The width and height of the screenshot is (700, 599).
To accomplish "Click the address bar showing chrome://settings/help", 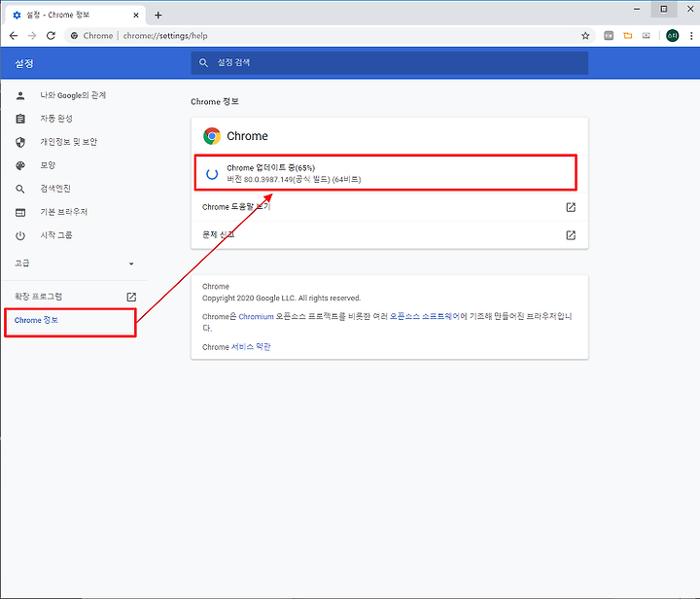I will point(330,36).
